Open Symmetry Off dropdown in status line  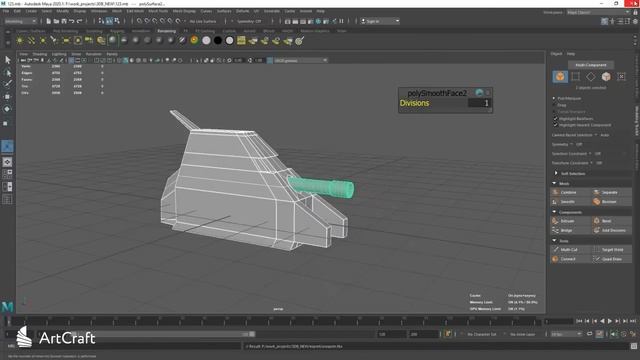point(249,21)
